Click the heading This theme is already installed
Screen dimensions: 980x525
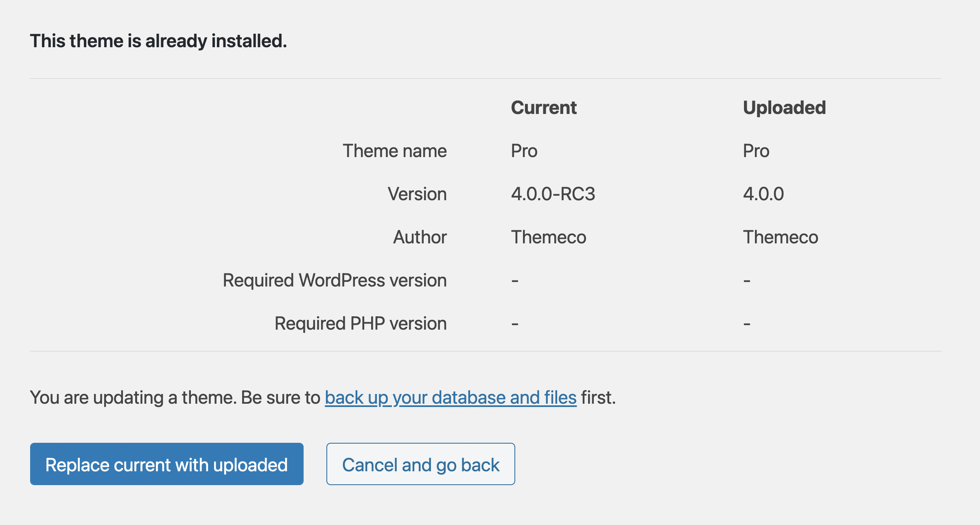(158, 40)
